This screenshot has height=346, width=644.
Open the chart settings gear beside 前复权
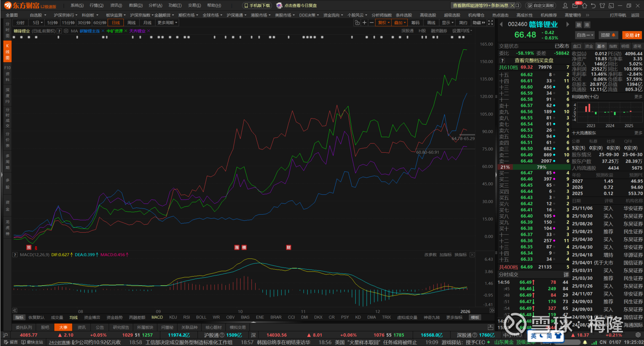point(66,31)
